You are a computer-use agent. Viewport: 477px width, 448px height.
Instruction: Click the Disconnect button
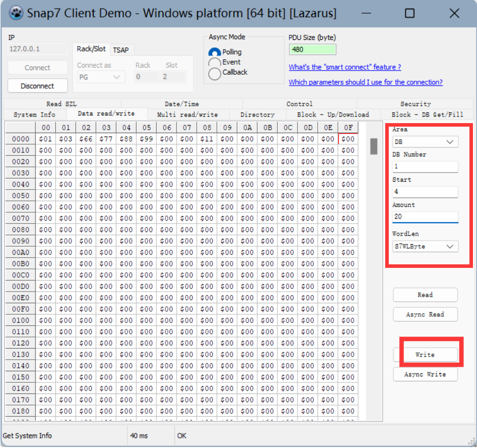click(37, 86)
